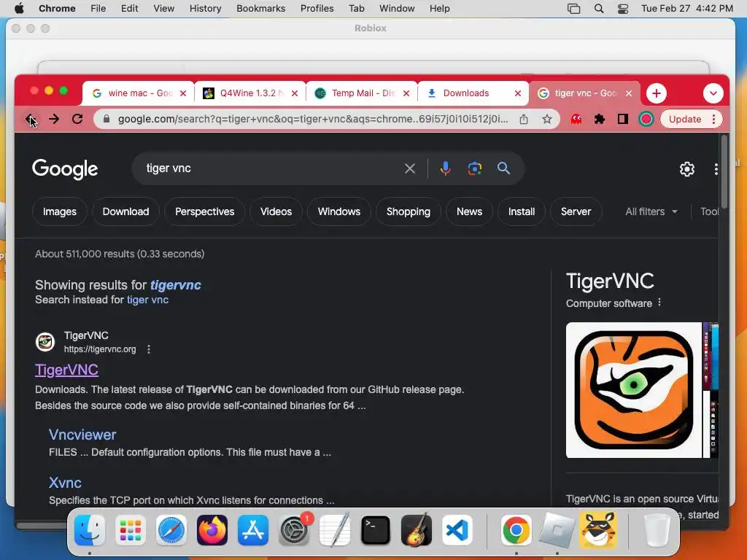Open the Extensions puzzle-piece icon
The width and height of the screenshot is (747, 560).
pyautogui.click(x=600, y=119)
